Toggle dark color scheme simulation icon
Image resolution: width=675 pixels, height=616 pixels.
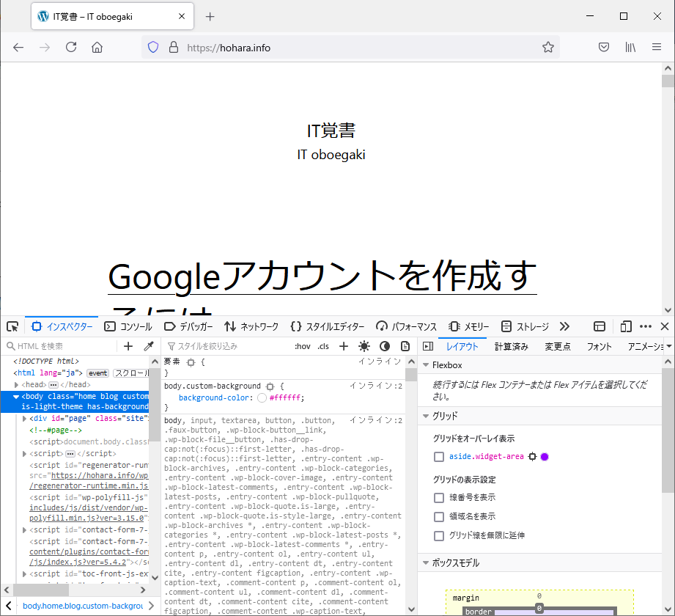tap(385, 346)
